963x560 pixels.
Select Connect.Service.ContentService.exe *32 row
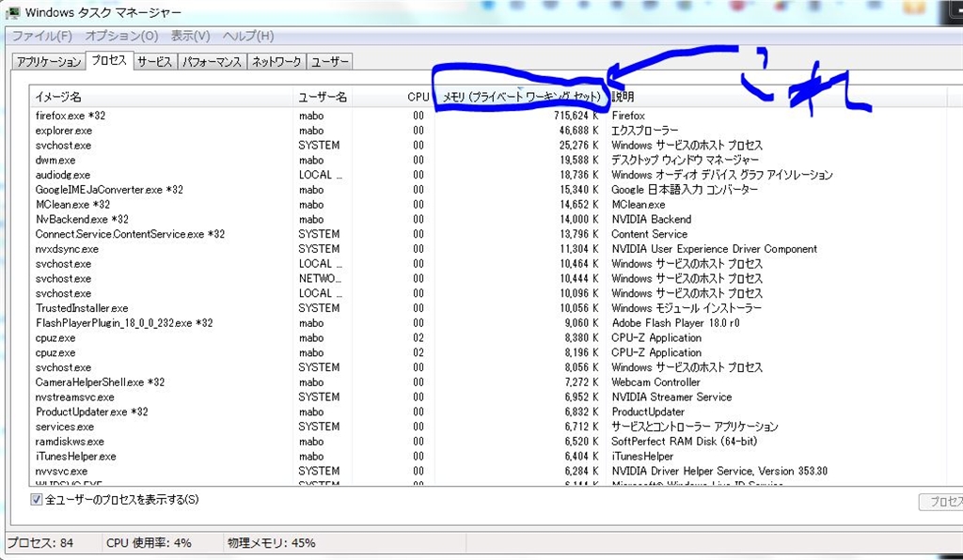(x=488, y=234)
